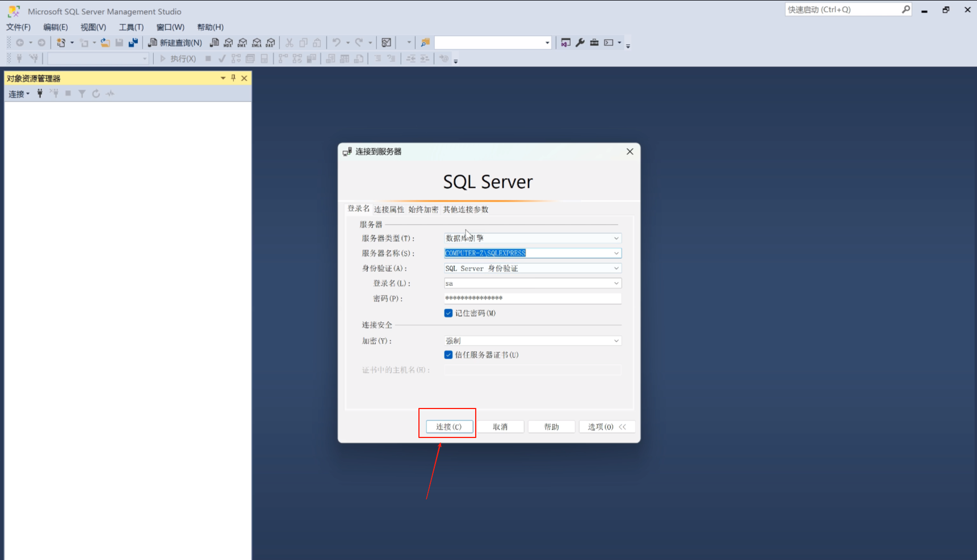This screenshot has width=977, height=560.
Task: Open Object Explorer window position dropdown arrow
Action: [x=223, y=78]
